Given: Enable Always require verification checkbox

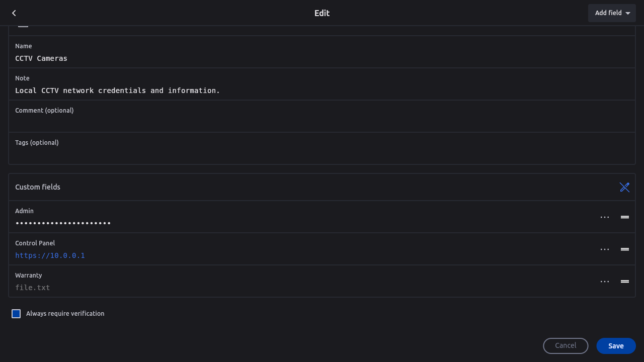Looking at the screenshot, I should tap(16, 314).
